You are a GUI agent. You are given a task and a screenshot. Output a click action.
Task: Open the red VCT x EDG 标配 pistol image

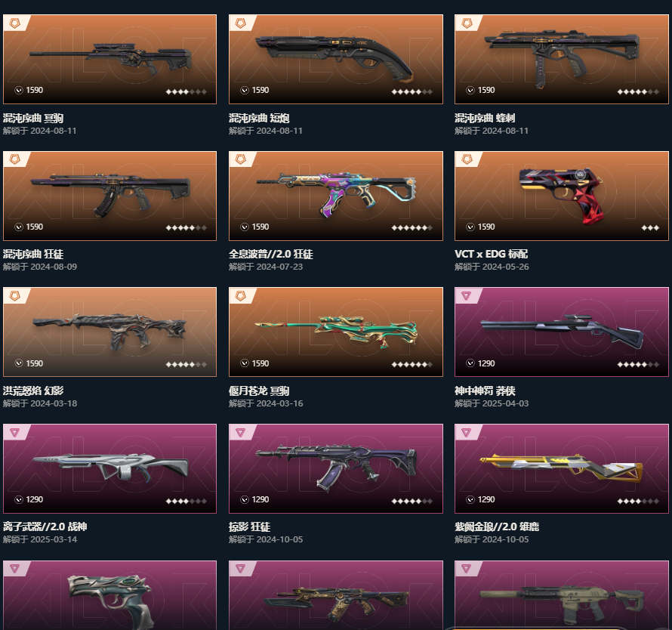click(x=562, y=196)
